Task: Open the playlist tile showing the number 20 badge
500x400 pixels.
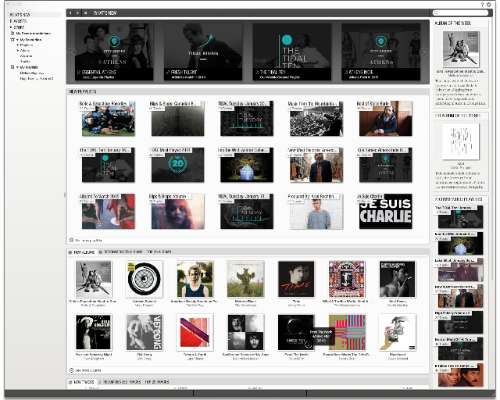Action: coord(178,165)
